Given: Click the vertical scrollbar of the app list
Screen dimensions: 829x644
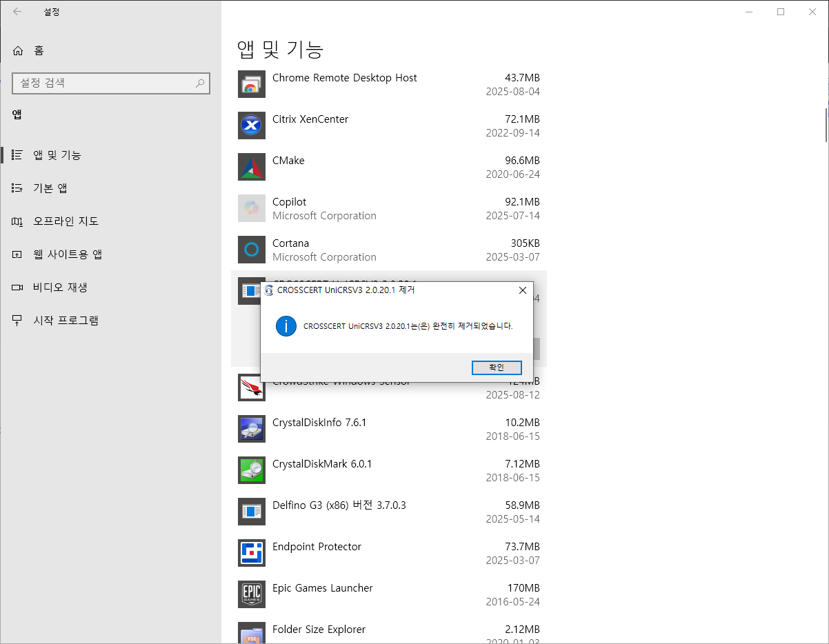Looking at the screenshot, I should pos(826,124).
